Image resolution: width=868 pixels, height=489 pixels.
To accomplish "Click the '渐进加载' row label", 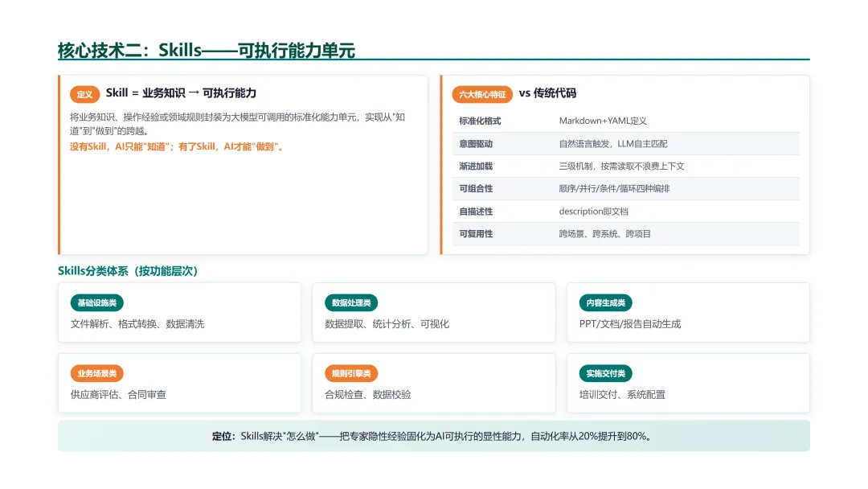I will pyautogui.click(x=476, y=166).
